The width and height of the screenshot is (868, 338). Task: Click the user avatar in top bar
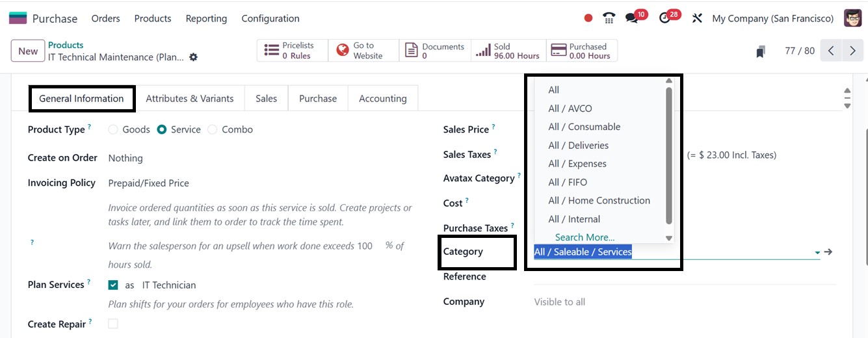(852, 18)
